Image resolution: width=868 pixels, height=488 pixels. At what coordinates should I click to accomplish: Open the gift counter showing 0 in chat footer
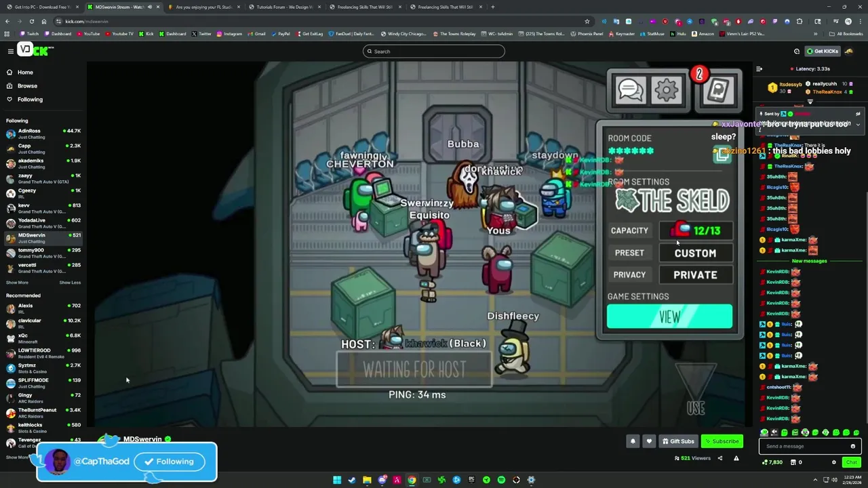(x=796, y=462)
